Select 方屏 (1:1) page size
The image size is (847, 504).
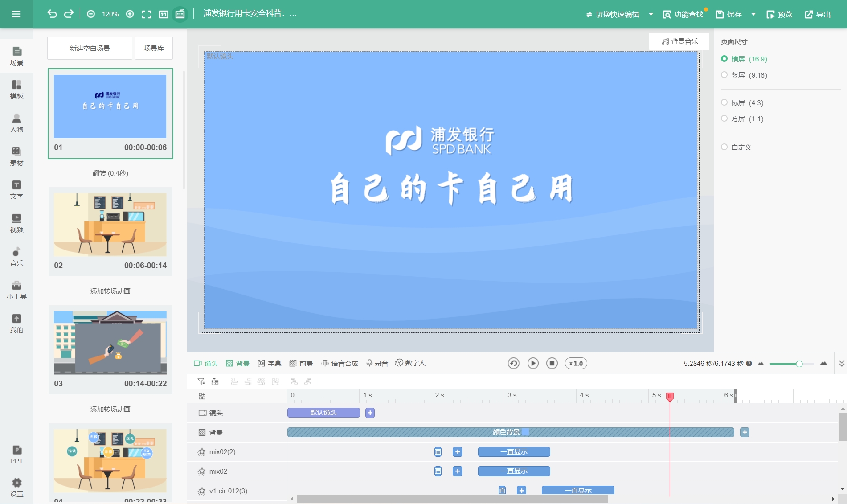[x=742, y=119]
